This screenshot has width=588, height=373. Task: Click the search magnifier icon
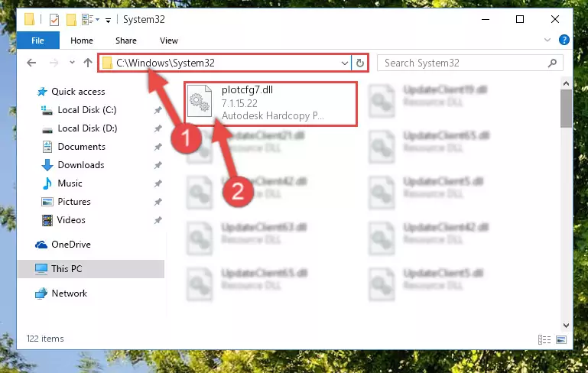[x=552, y=63]
